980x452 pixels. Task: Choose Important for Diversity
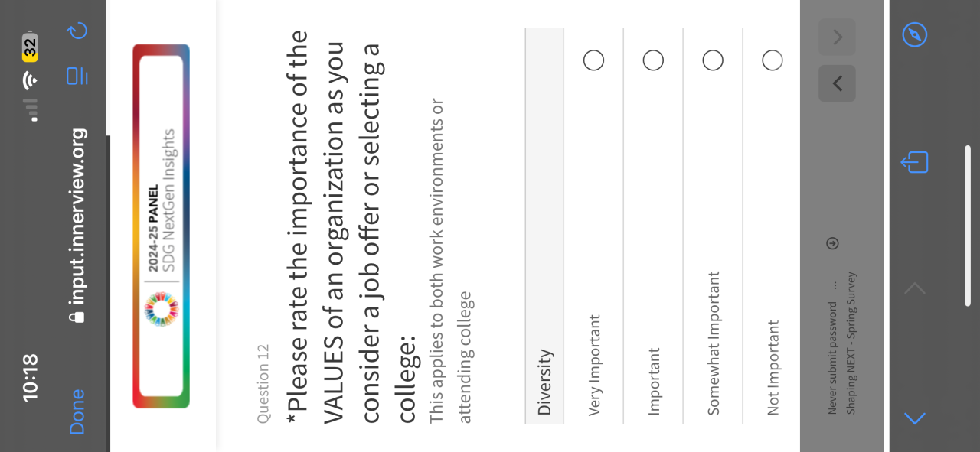point(653,60)
